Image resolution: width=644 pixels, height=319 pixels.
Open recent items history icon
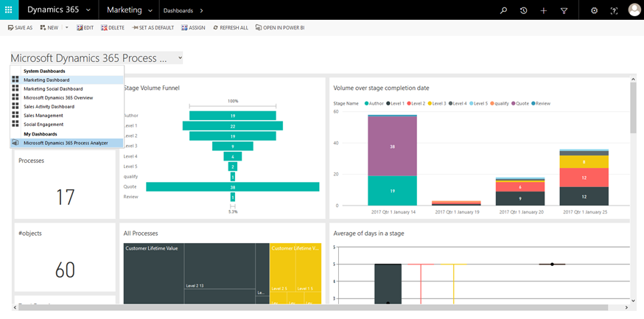[523, 10]
